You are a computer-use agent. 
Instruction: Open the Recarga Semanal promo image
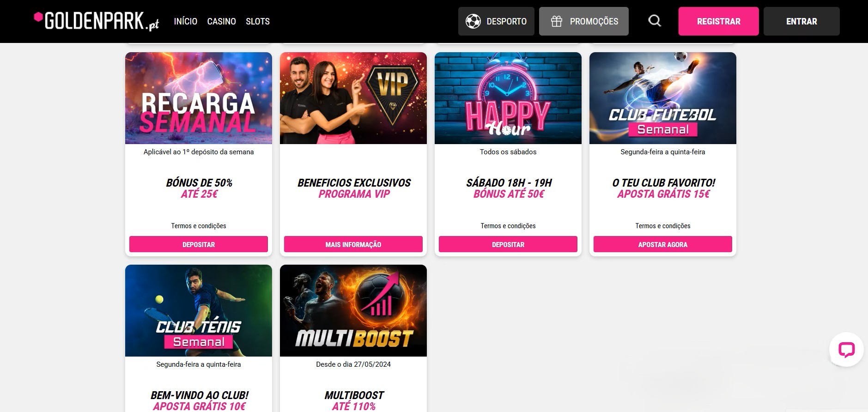point(199,98)
